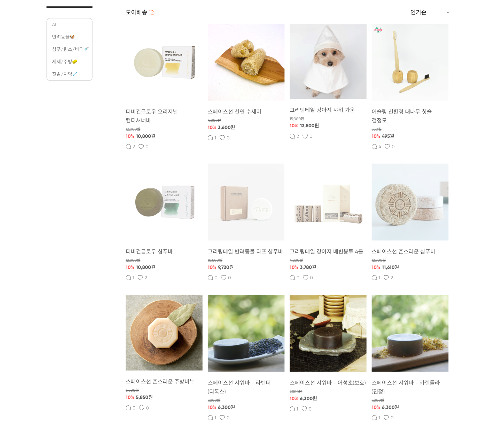Select the 반려동물 category
This screenshot has height=448, width=496.
pyautogui.click(x=63, y=37)
